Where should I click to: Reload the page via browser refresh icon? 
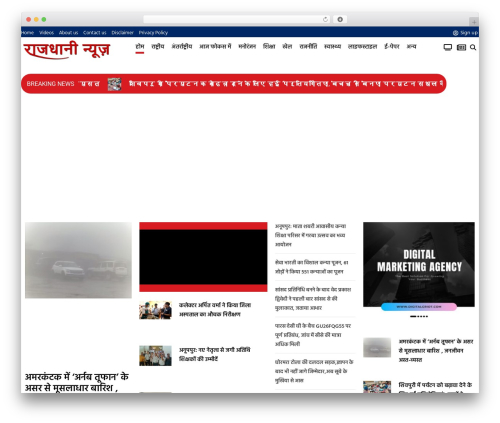coord(325,19)
